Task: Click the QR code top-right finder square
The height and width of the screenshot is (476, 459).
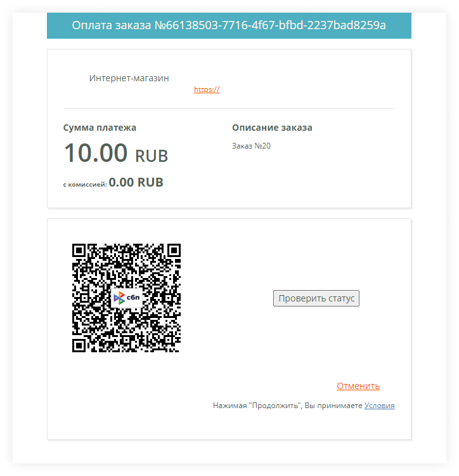Action: click(x=174, y=251)
